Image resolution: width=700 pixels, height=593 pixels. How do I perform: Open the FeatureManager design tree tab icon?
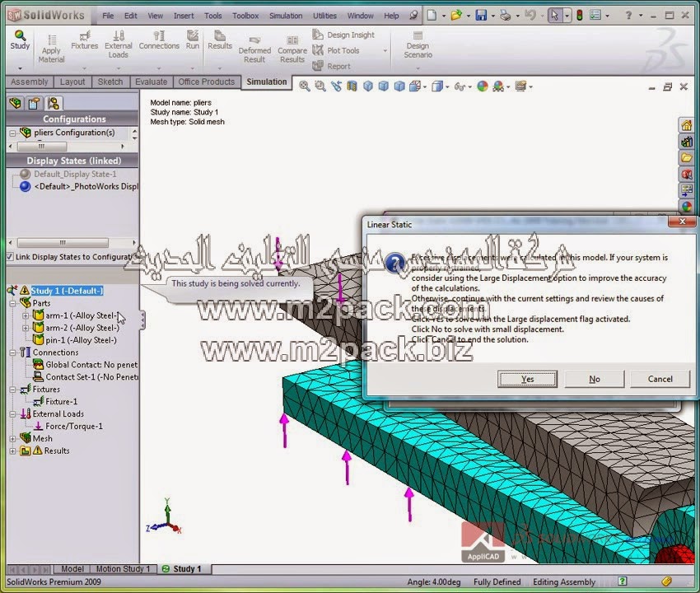15,104
